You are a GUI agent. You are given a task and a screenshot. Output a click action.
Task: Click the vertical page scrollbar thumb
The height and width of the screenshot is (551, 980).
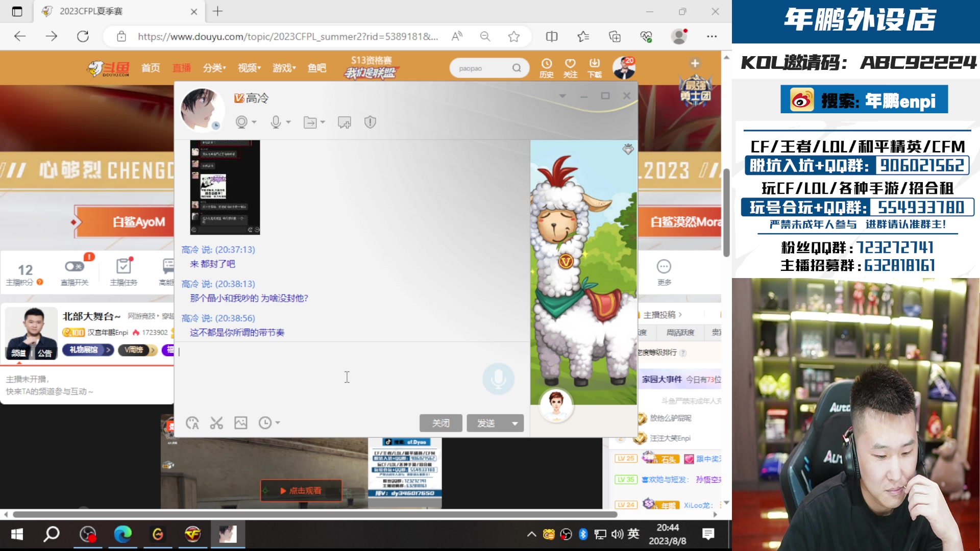click(x=726, y=213)
